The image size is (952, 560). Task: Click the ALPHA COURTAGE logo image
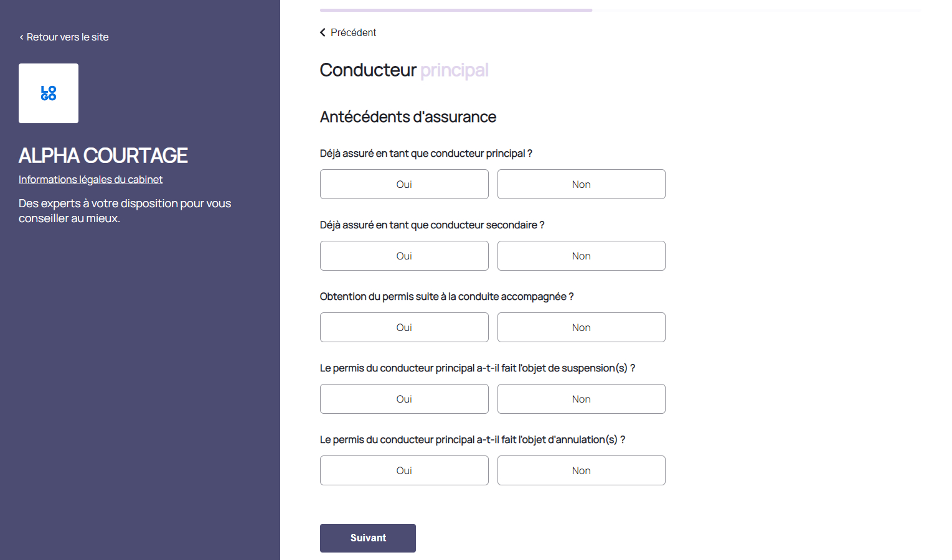[x=49, y=93]
